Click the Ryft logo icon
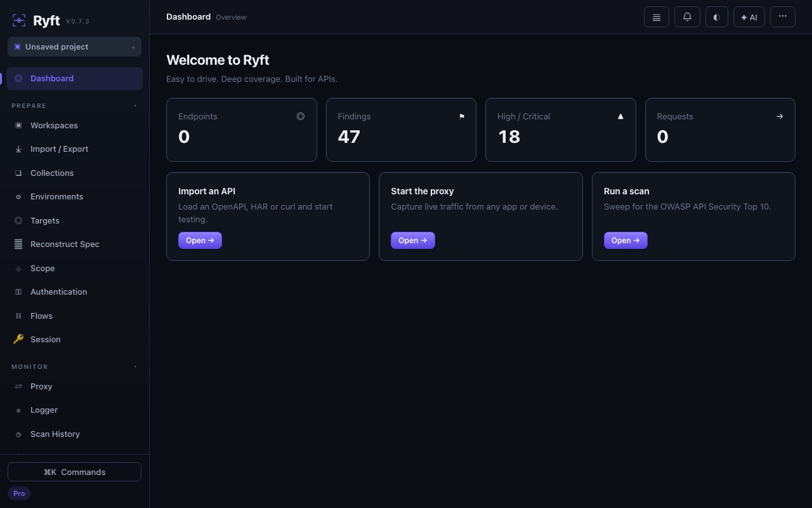This screenshot has width=812, height=508. point(19,20)
